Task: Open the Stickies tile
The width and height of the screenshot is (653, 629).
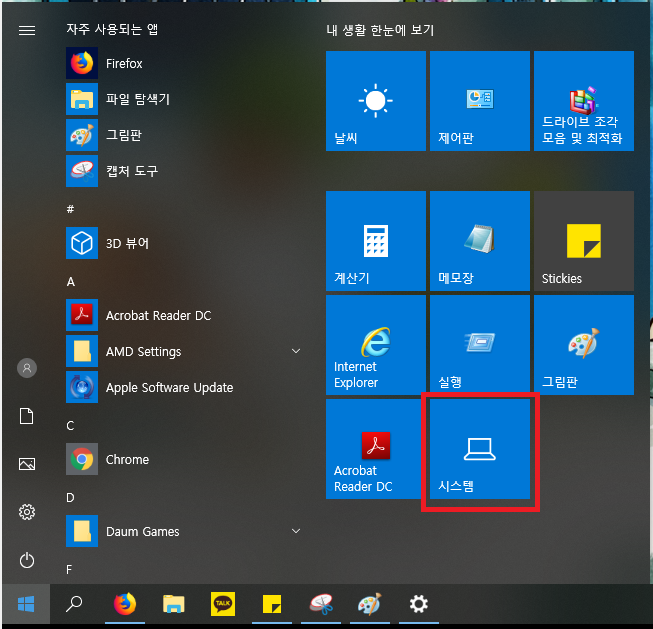Action: pyautogui.click(x=584, y=241)
